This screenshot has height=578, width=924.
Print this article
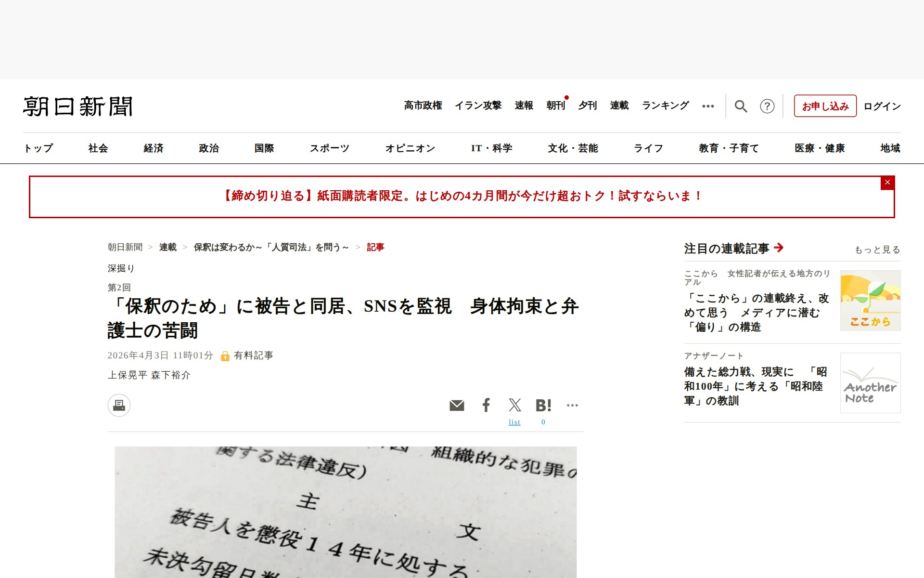[118, 405]
